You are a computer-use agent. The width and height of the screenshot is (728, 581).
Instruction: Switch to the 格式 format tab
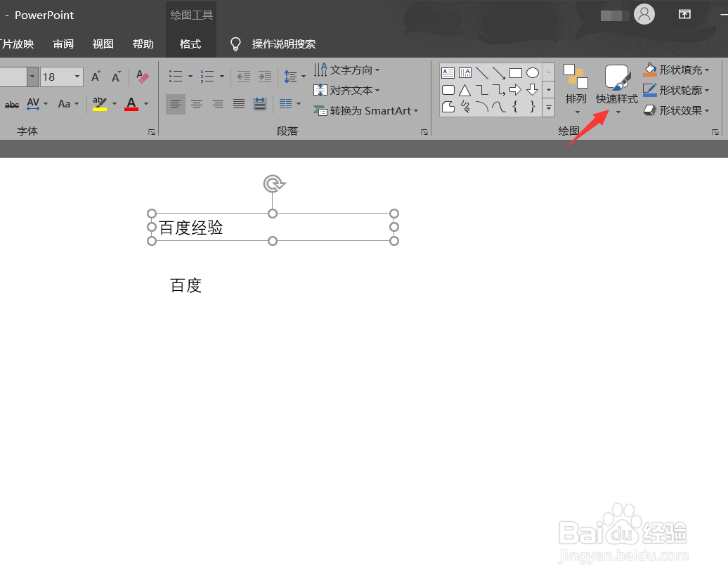click(190, 44)
